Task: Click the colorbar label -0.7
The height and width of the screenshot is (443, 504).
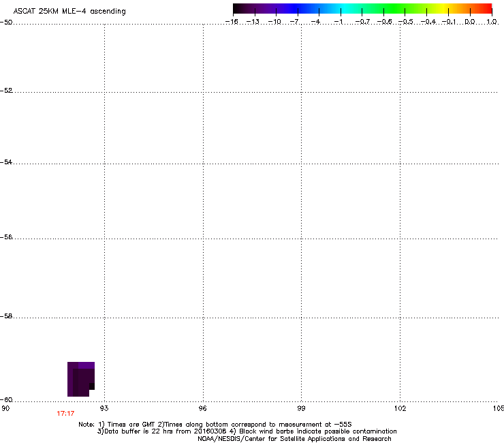Action: tap(362, 22)
